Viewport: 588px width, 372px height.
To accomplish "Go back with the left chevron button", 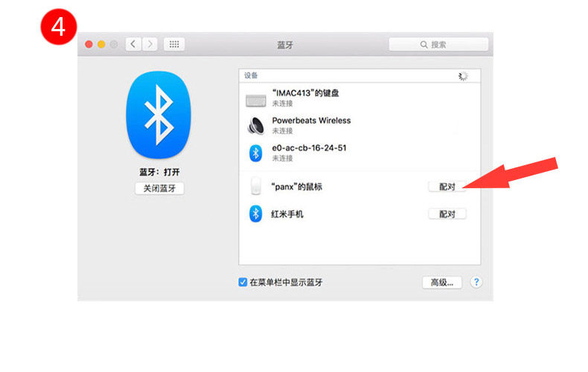I will tap(133, 44).
